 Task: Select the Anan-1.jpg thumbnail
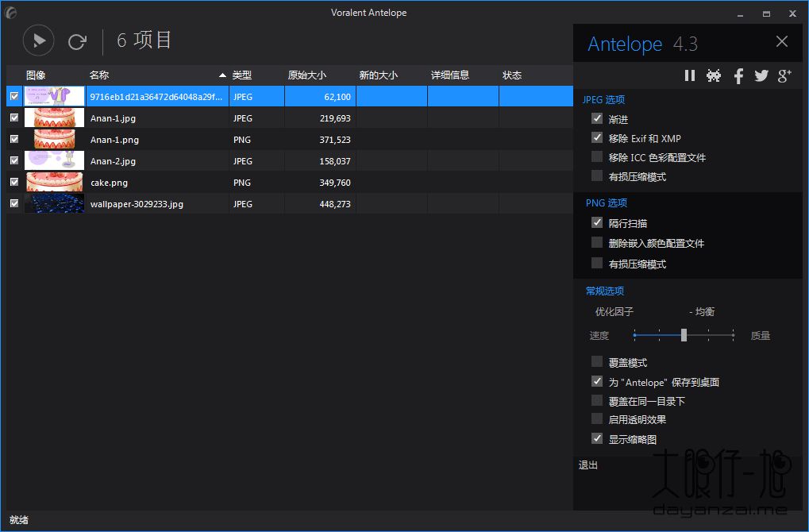[x=54, y=118]
